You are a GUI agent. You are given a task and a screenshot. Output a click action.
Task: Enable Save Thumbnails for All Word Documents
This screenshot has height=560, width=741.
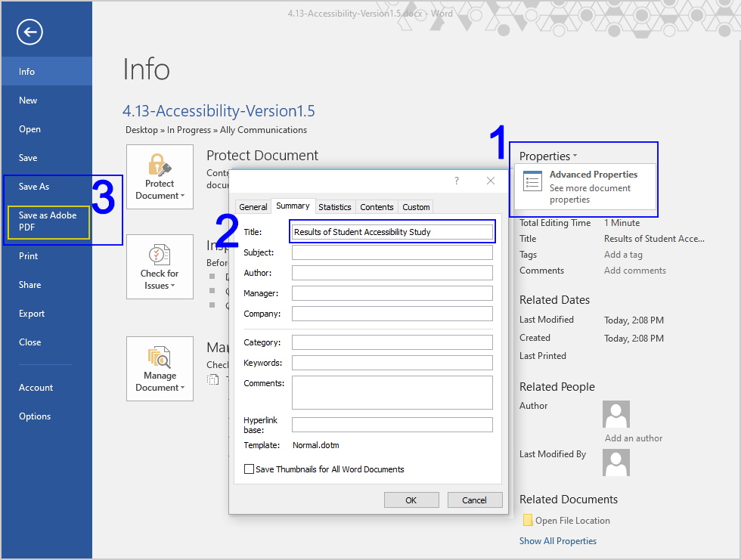(250, 469)
